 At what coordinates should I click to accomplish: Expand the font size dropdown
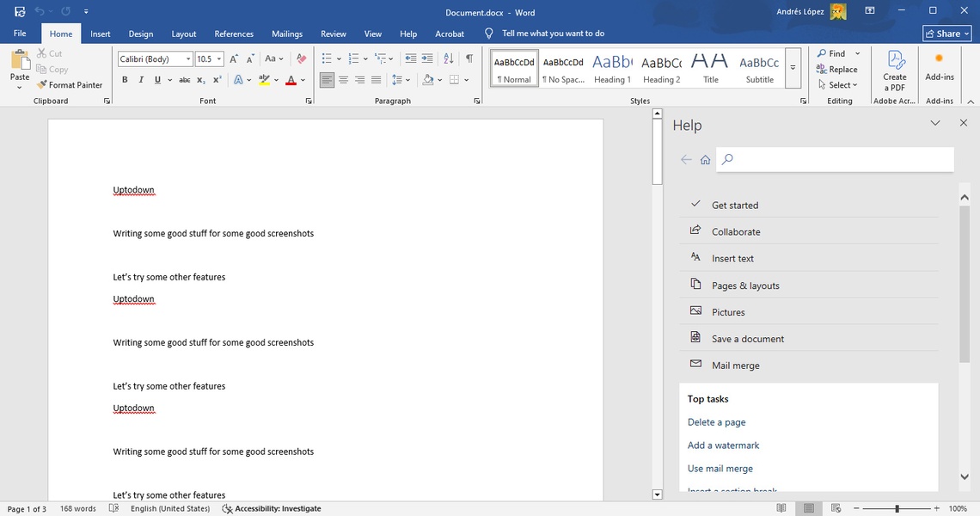pyautogui.click(x=219, y=59)
